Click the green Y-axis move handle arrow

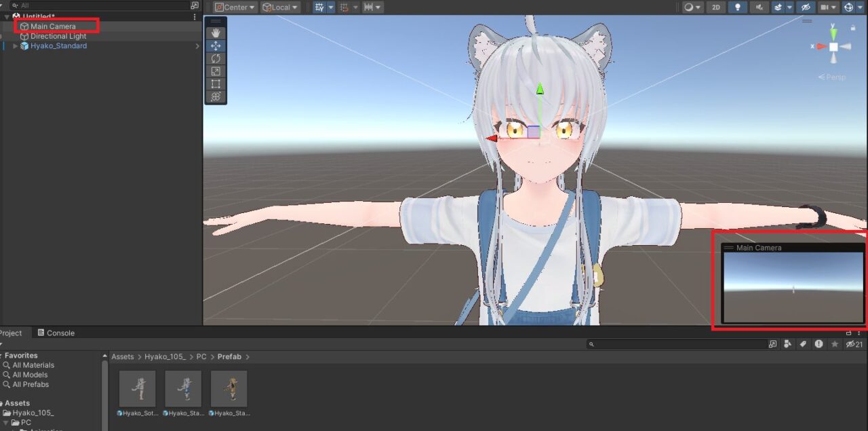click(x=540, y=89)
